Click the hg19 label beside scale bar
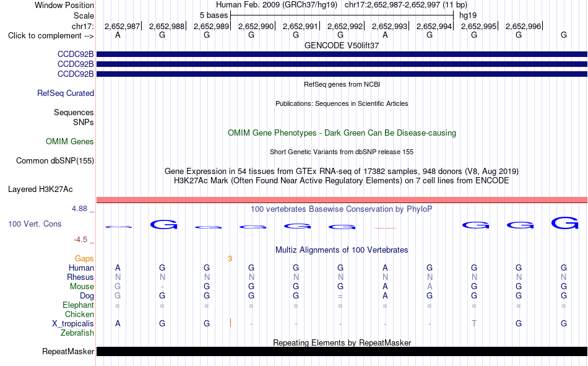 click(468, 15)
